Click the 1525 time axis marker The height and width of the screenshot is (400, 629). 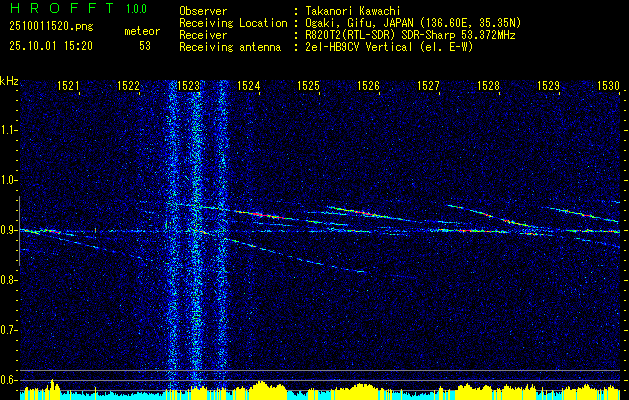coord(308,85)
